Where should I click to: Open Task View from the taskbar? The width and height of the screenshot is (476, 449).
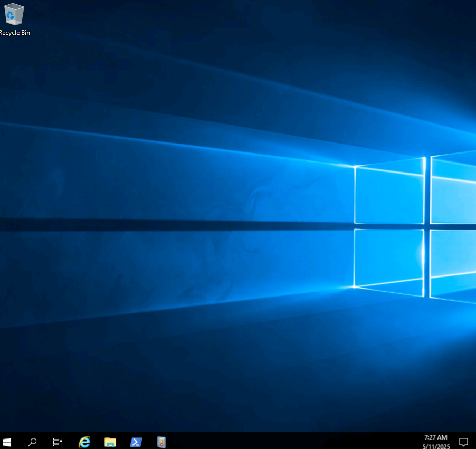point(58,442)
